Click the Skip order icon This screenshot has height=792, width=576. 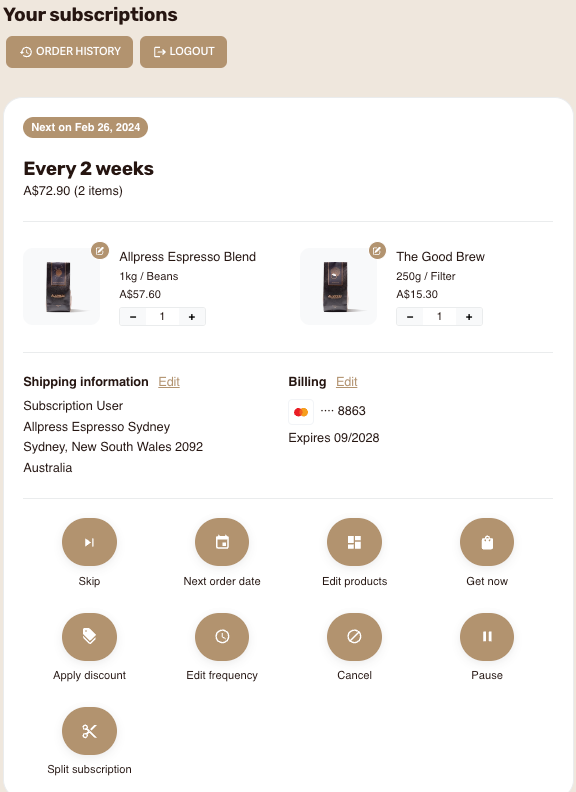coord(89,542)
